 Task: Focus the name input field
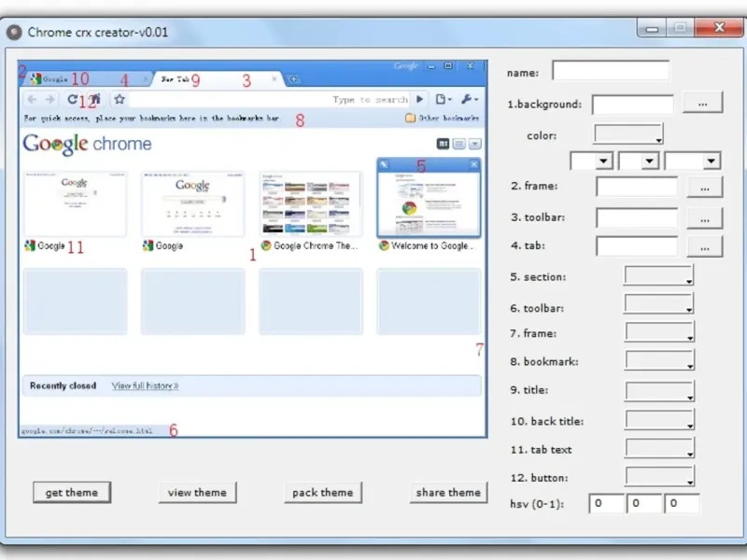coord(611,71)
